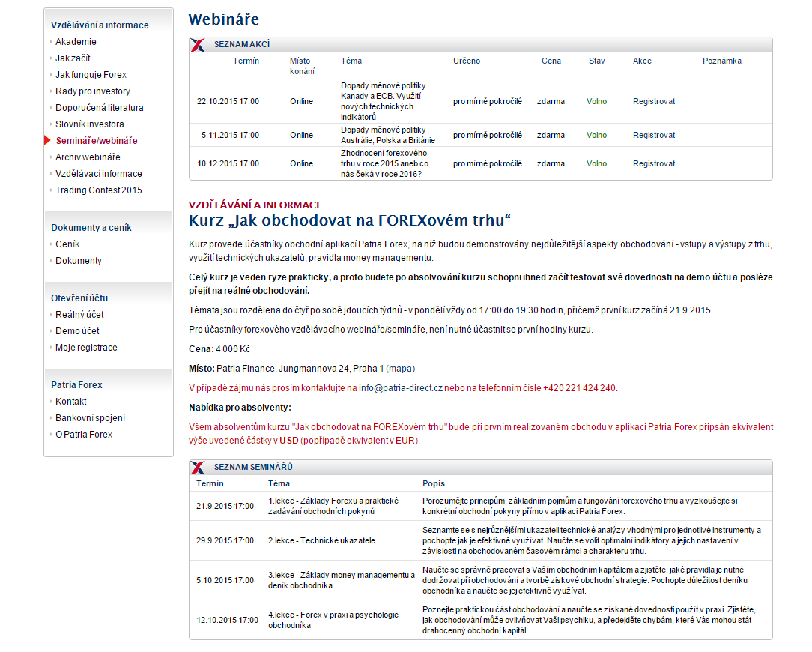Go to Vzdělávací informace
The height and width of the screenshot is (652, 812).
click(98, 174)
